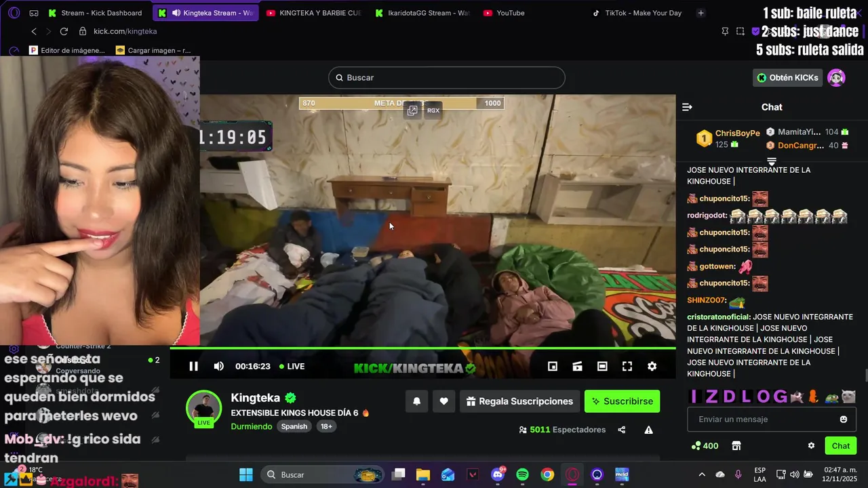Open Kingteka's profile avatar
This screenshot has width=868, height=488.
pyautogui.click(x=203, y=408)
